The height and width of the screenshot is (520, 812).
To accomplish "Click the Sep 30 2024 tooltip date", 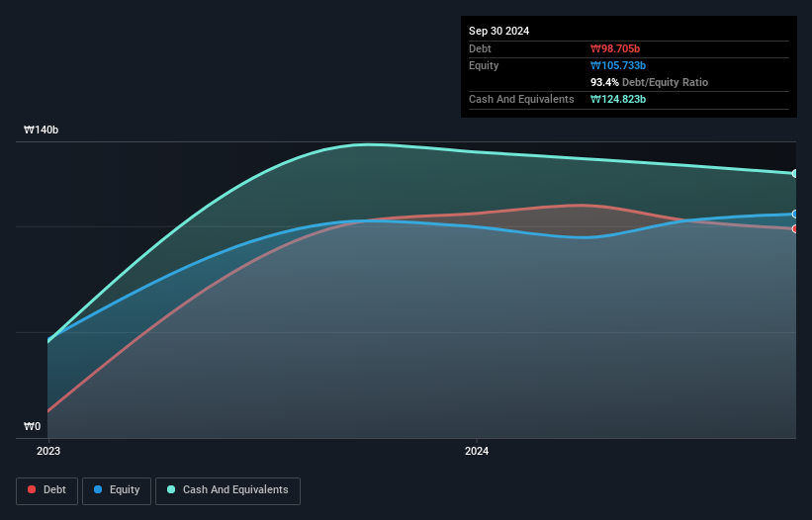I will click(498, 31).
